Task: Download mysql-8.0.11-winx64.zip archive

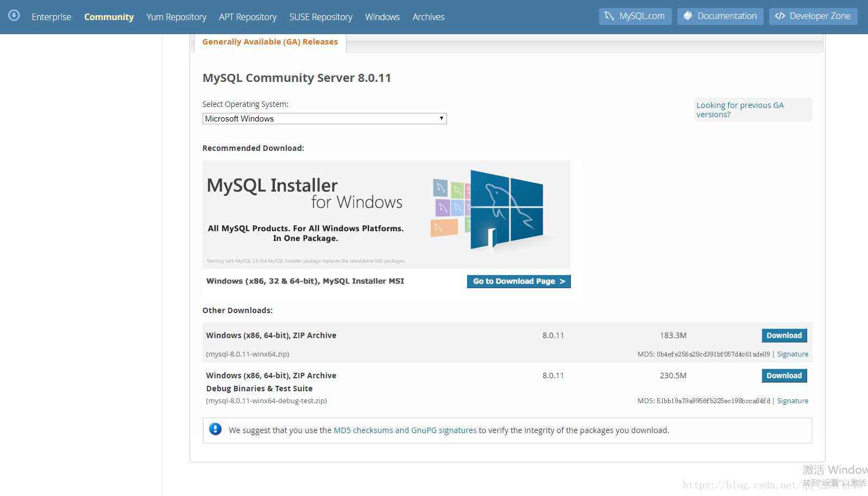Action: tap(784, 335)
